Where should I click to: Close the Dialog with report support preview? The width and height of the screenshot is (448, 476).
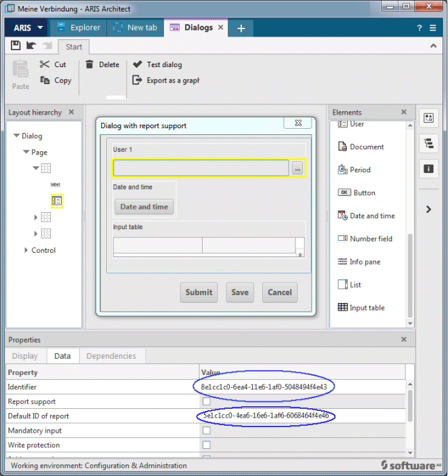point(298,123)
